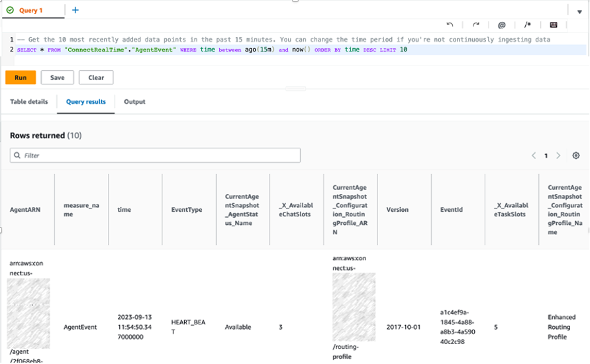Toggle comment with the /* icon
This screenshot has height=364, width=590.
click(x=528, y=25)
